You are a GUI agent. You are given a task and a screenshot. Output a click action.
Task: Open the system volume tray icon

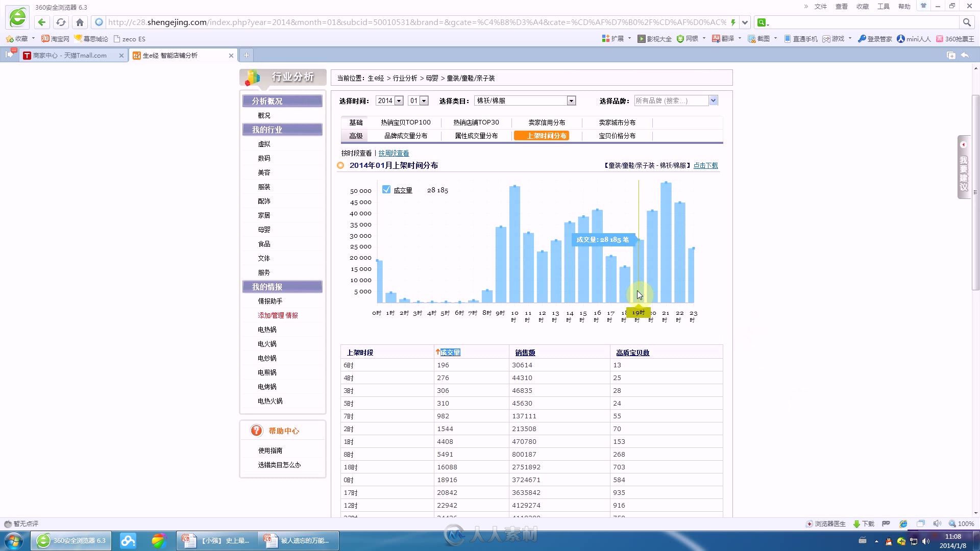pos(926,542)
